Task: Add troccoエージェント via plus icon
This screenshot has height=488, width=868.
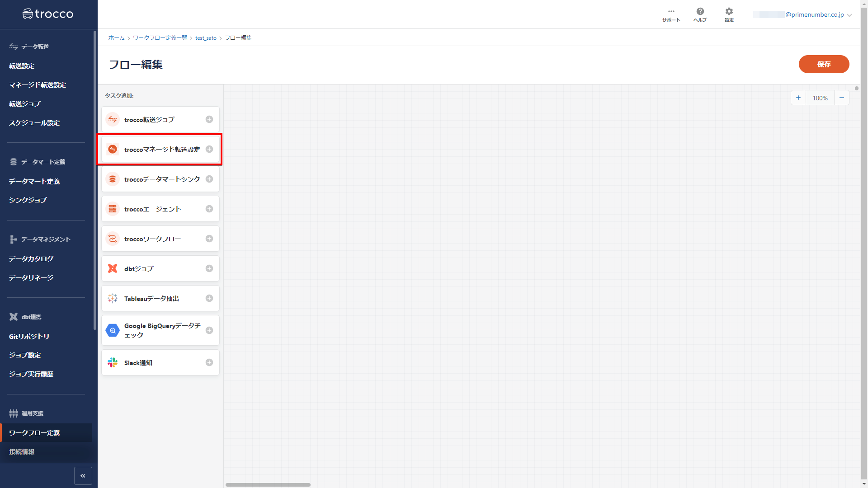Action: (209, 209)
